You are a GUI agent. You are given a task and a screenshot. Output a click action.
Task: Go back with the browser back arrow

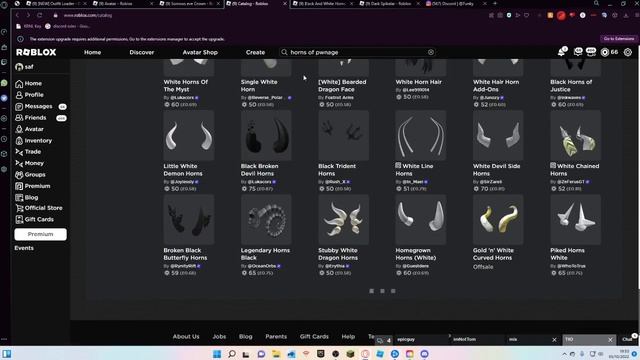point(17,15)
